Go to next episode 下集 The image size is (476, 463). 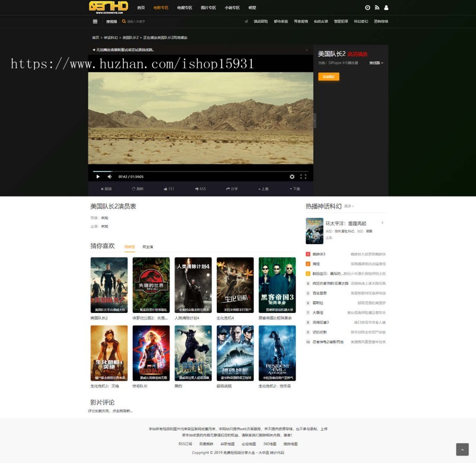click(295, 189)
